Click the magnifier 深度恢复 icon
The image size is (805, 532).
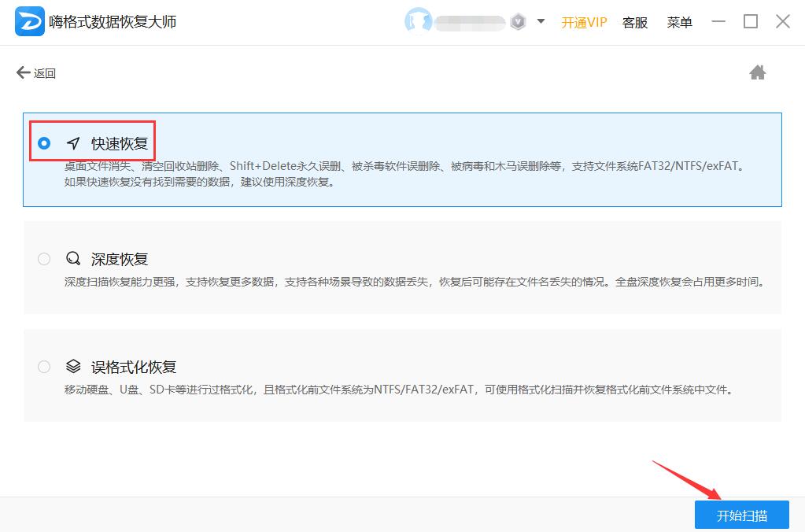(72, 258)
